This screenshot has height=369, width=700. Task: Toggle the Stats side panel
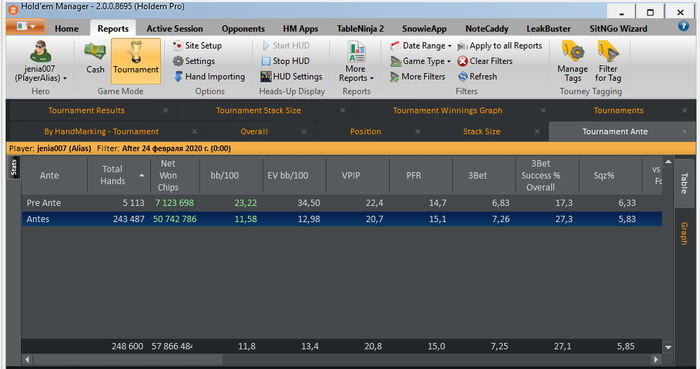[14, 168]
